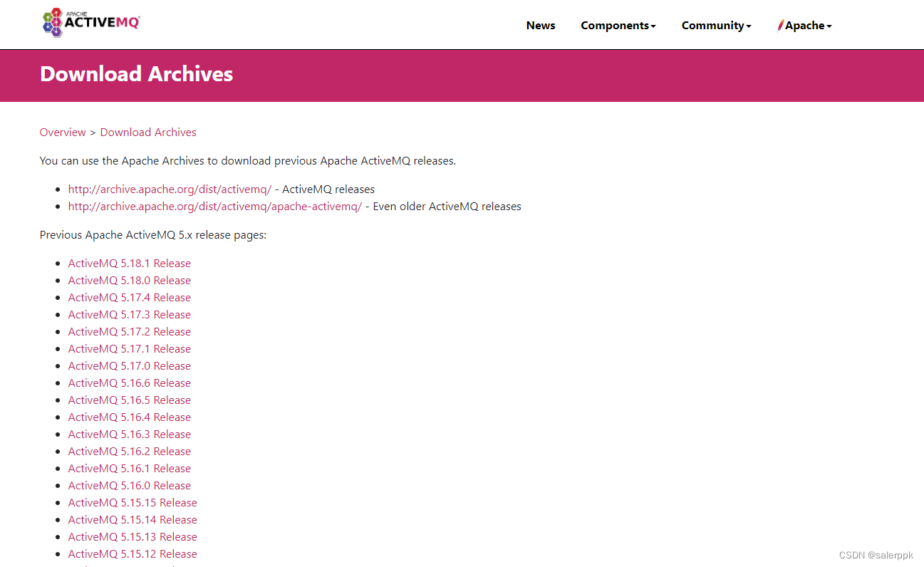Image resolution: width=924 pixels, height=567 pixels.
Task: Click the CSDN @salerppk watermark text
Action: tap(876, 554)
